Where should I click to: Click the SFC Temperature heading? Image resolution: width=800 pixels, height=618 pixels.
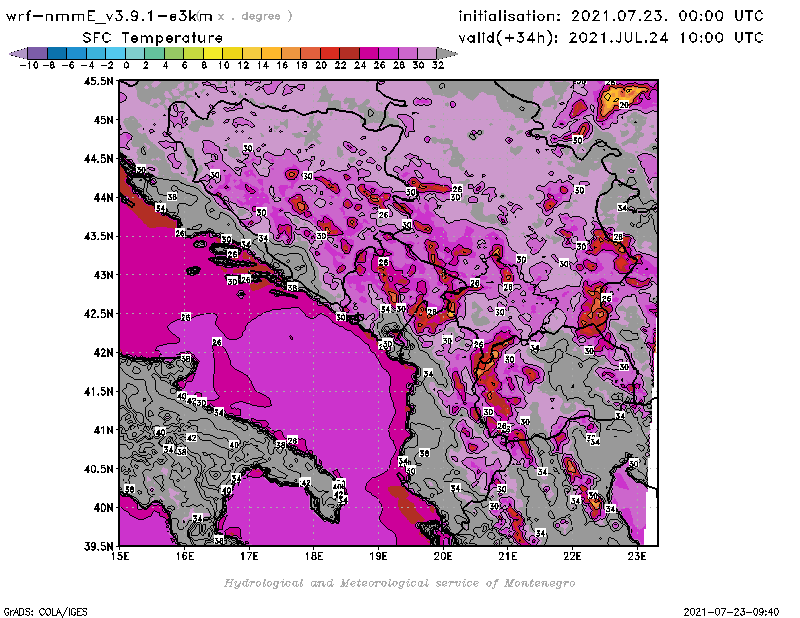[153, 38]
